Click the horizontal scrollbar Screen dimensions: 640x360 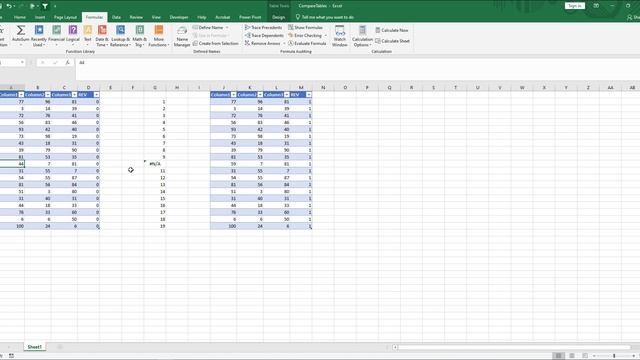[514, 347]
